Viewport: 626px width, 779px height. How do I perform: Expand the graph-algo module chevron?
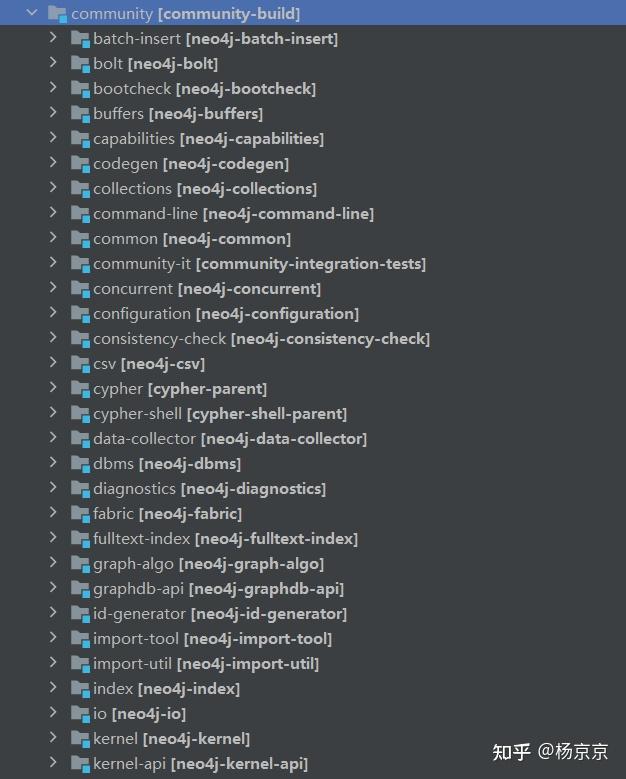pos(53,562)
